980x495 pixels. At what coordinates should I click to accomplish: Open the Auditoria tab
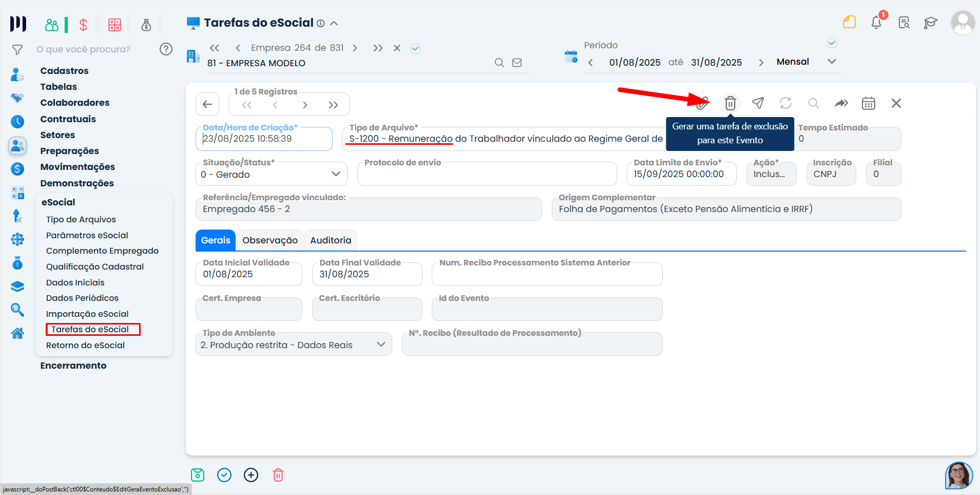click(331, 240)
